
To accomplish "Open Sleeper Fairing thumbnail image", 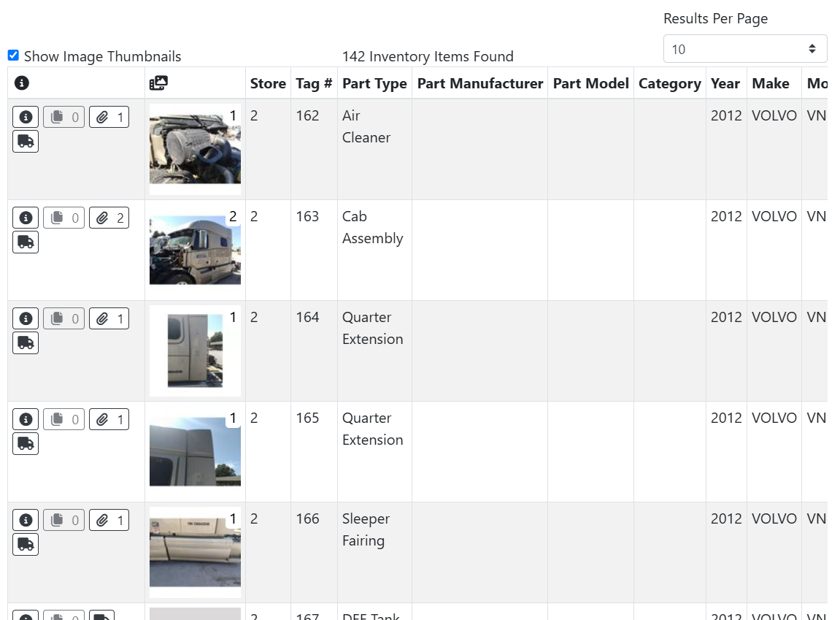I will click(x=195, y=552).
